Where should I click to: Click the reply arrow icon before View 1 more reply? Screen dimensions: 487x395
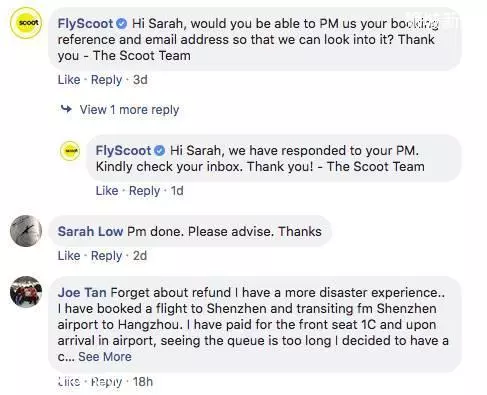(x=66, y=109)
